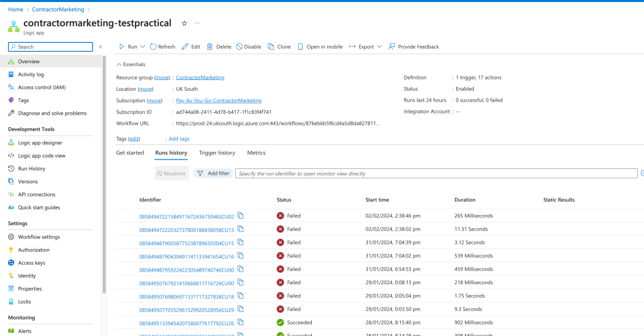Open Logic app code view
This screenshot has width=644, height=336.
(42, 156)
